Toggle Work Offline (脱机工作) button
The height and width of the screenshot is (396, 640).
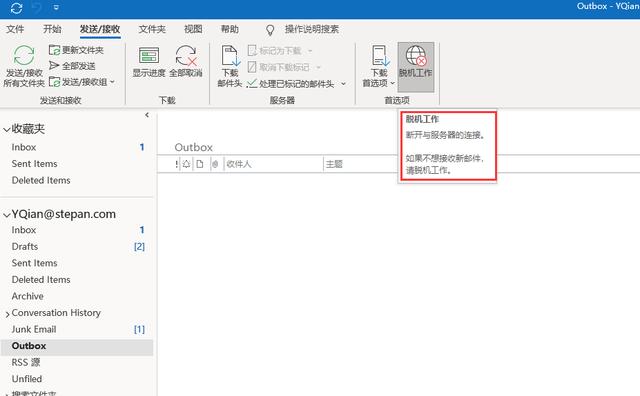point(416,67)
